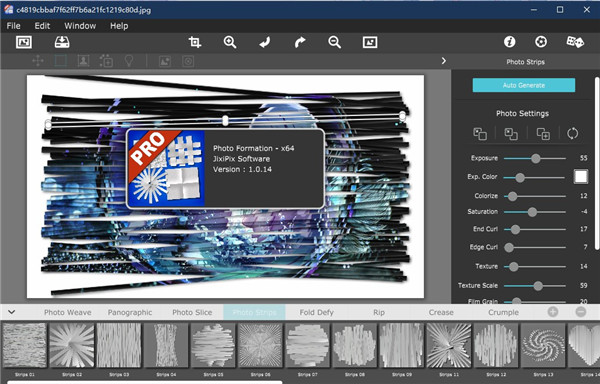Switch to the Crumple tab
This screenshot has height=384, width=600.
(x=503, y=312)
